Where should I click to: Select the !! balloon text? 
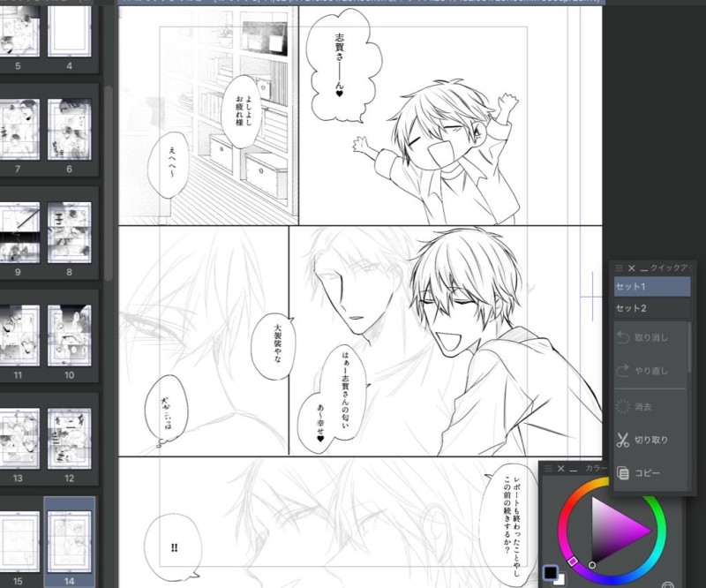[174, 548]
